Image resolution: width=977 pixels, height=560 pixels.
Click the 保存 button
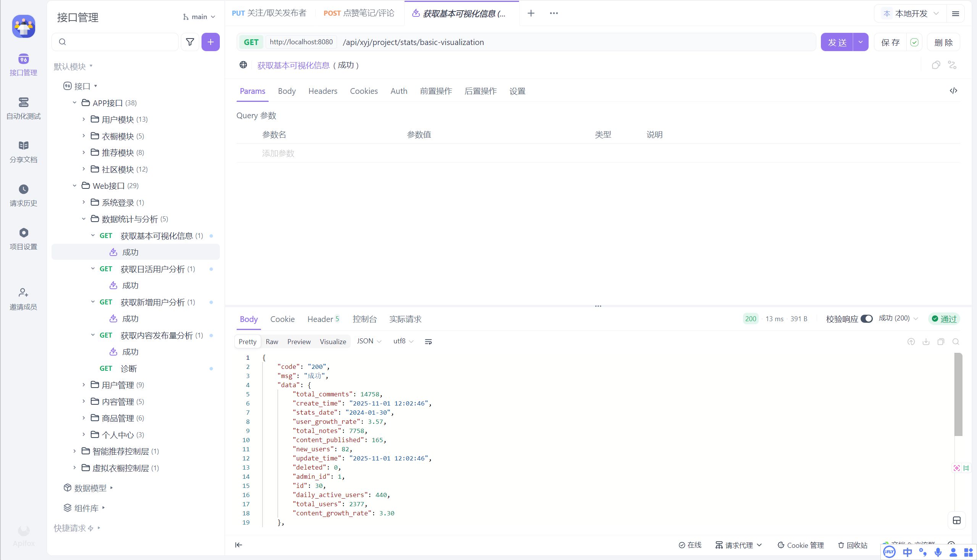[890, 42]
